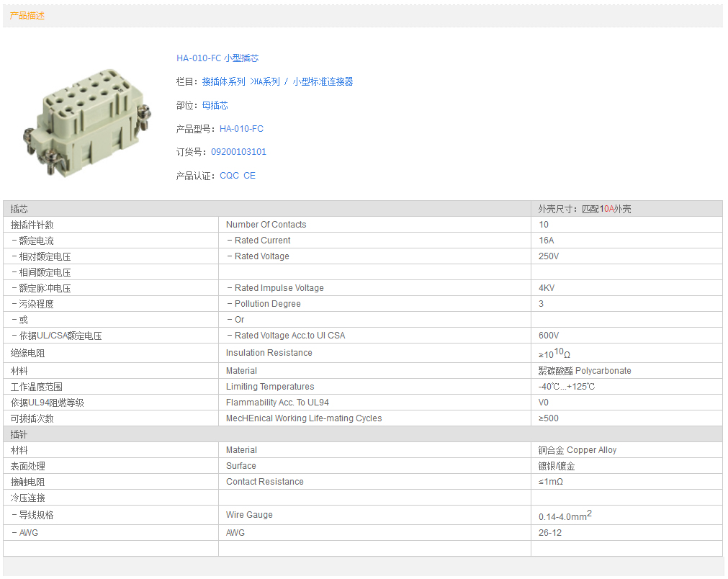Click order number 09200103101
The height and width of the screenshot is (579, 728).
point(238,152)
